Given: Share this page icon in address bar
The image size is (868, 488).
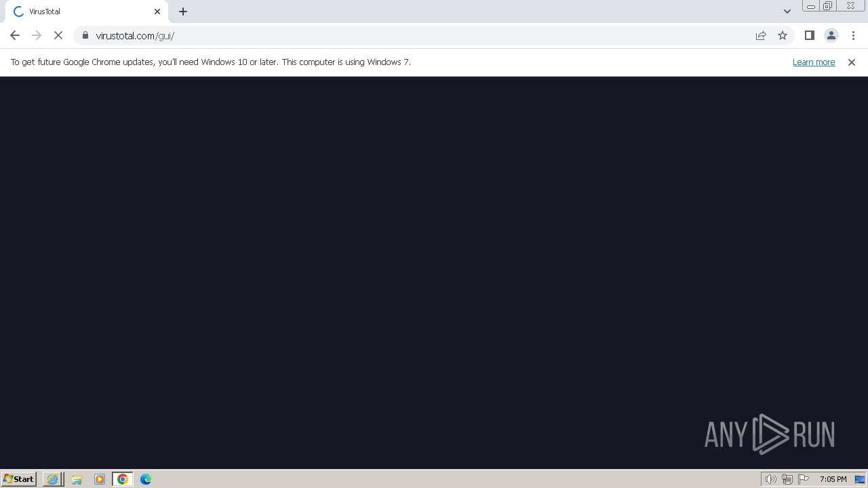Looking at the screenshot, I should pyautogui.click(x=761, y=35).
